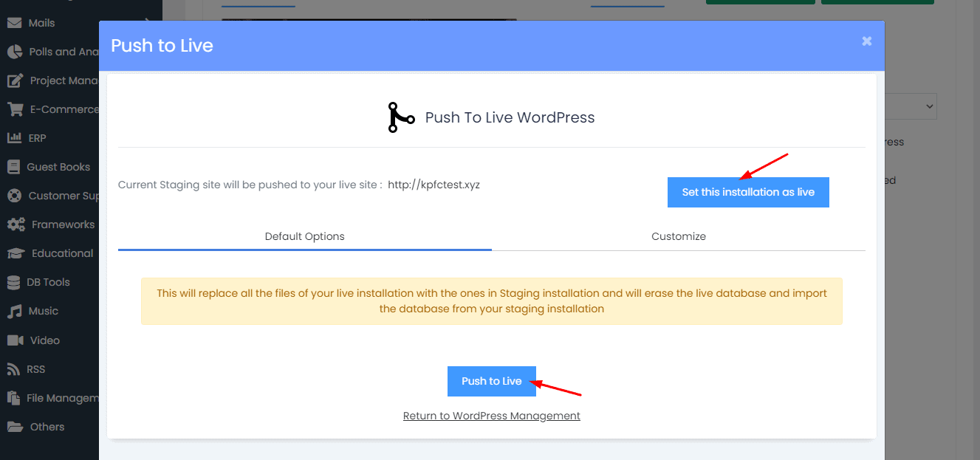Select the E-Commerce shopping cart icon

tap(15, 109)
